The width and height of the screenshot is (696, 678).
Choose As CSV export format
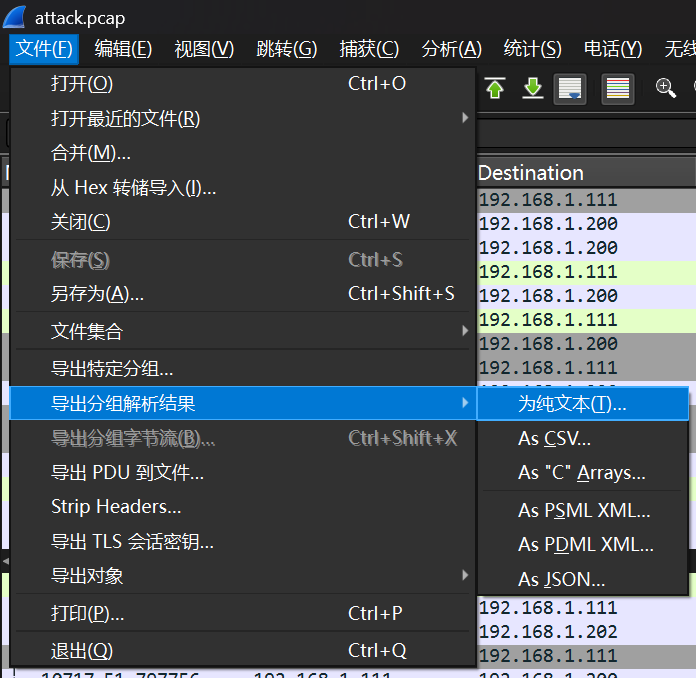pyautogui.click(x=554, y=438)
